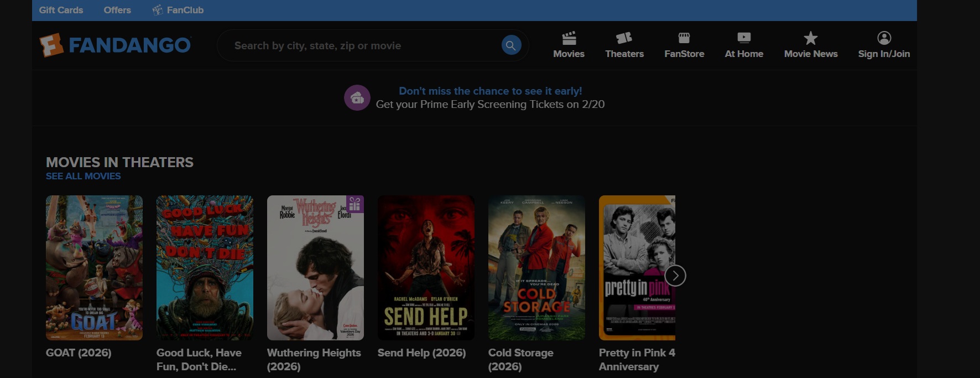Open the Movies clapperboard icon
Viewport: 980px width, 378px height.
point(569,38)
